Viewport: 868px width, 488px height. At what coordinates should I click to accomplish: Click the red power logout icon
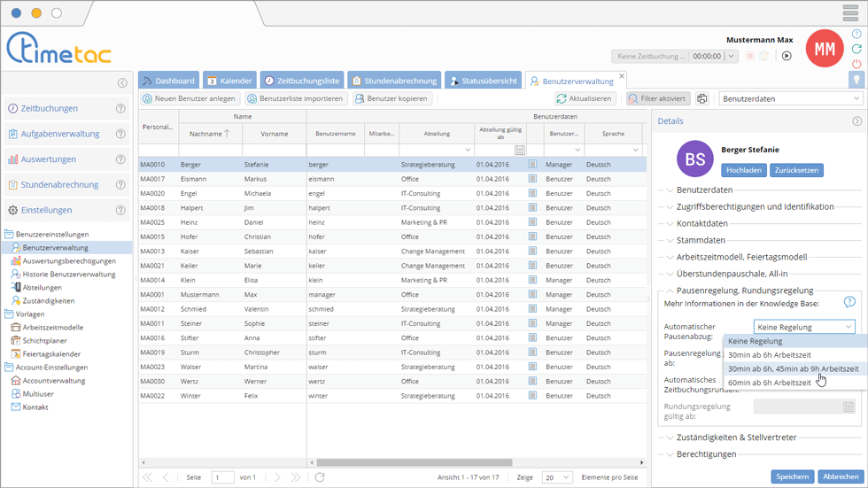point(856,64)
